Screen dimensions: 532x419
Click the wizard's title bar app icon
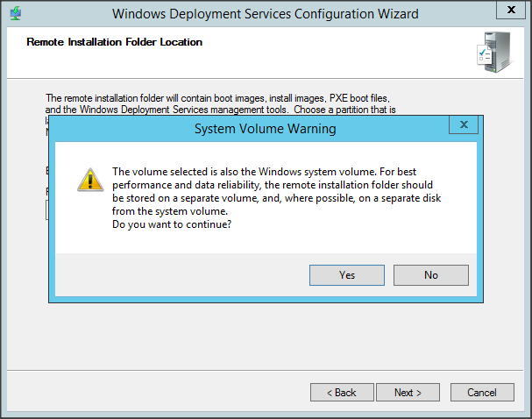pyautogui.click(x=15, y=13)
